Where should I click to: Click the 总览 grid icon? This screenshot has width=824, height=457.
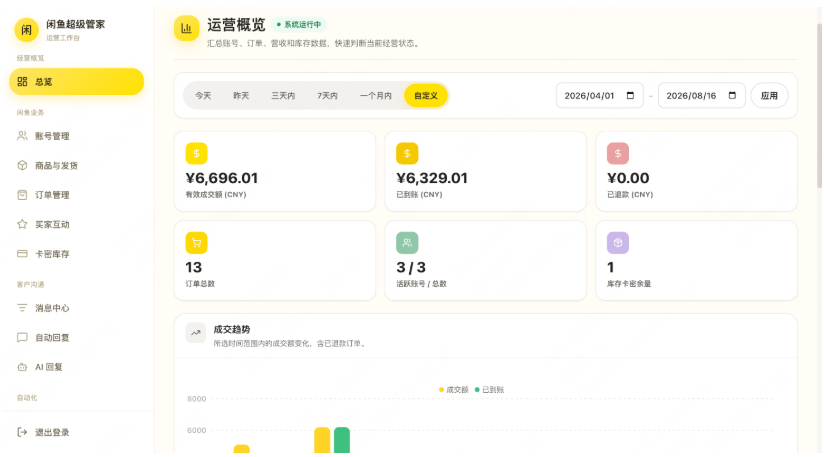coord(22,81)
